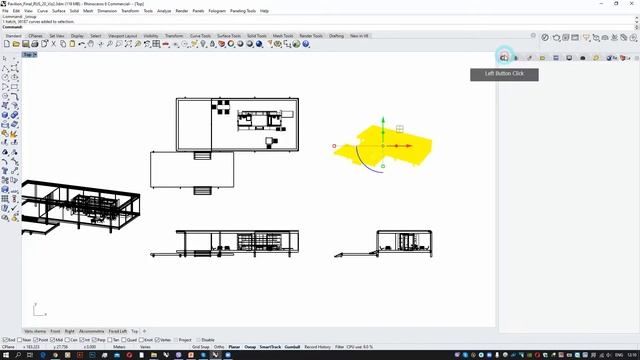
Task: Enable the Near osnap checkbox
Action: coord(20,340)
